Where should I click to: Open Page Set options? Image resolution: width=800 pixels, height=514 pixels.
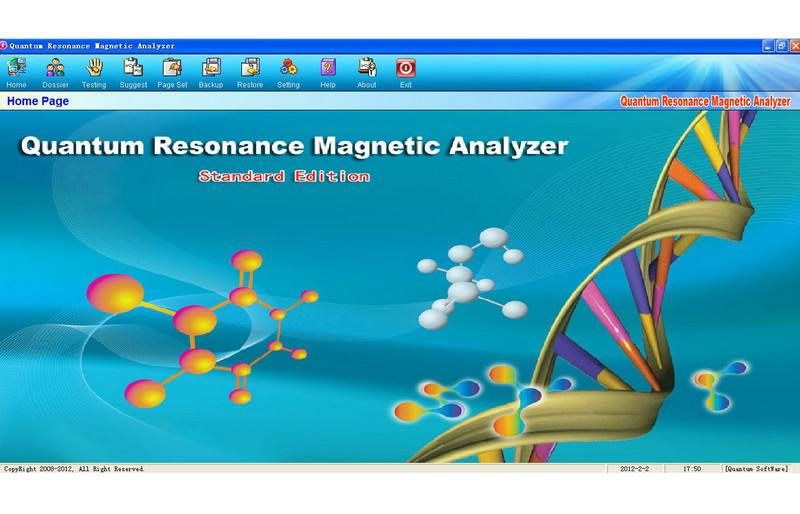(x=172, y=71)
